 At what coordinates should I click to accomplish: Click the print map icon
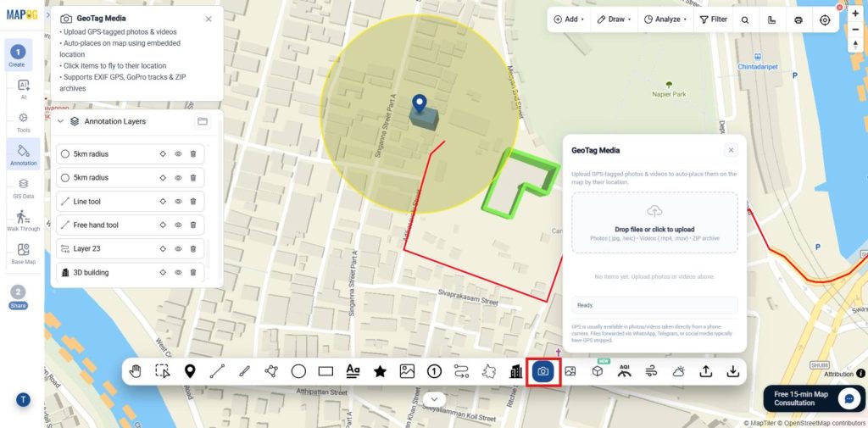(x=798, y=19)
